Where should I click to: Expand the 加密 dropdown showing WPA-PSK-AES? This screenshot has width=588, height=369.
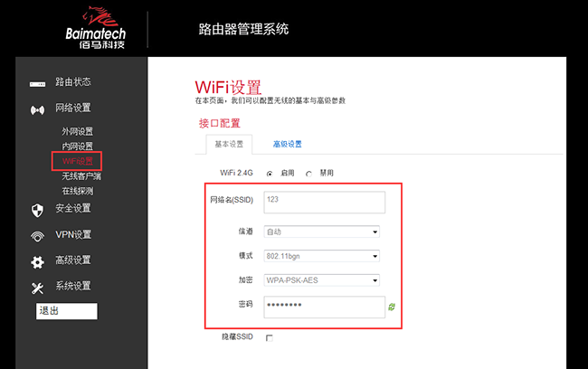tap(321, 280)
